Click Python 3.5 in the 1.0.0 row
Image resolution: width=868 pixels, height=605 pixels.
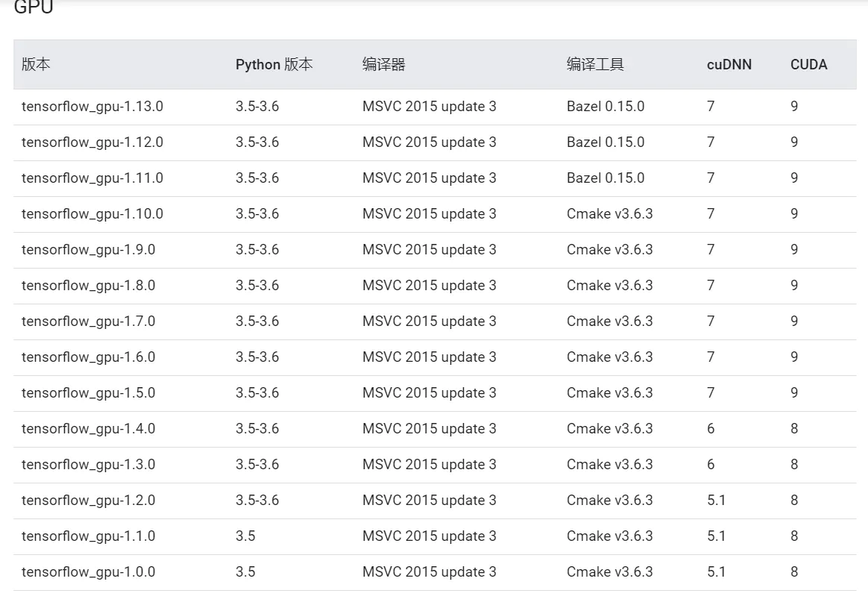coord(245,571)
